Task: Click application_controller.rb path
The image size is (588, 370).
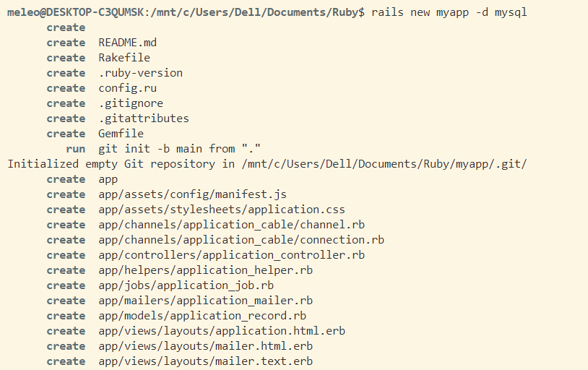Action: [x=231, y=255]
